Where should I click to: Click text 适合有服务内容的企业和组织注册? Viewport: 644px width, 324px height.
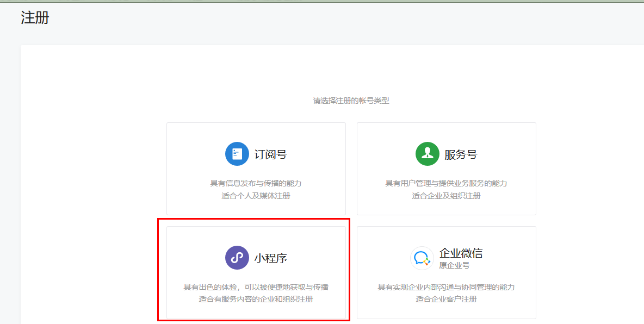pyautogui.click(x=256, y=300)
